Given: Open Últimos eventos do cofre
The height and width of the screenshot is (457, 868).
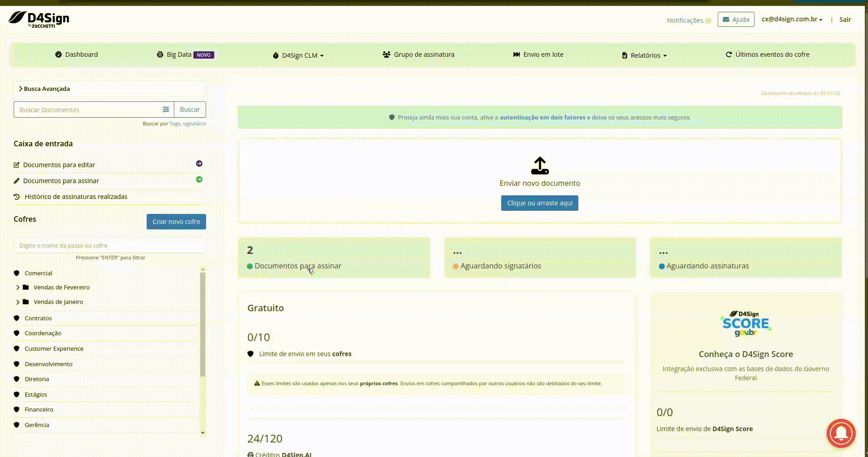Looking at the screenshot, I should pos(767,55).
